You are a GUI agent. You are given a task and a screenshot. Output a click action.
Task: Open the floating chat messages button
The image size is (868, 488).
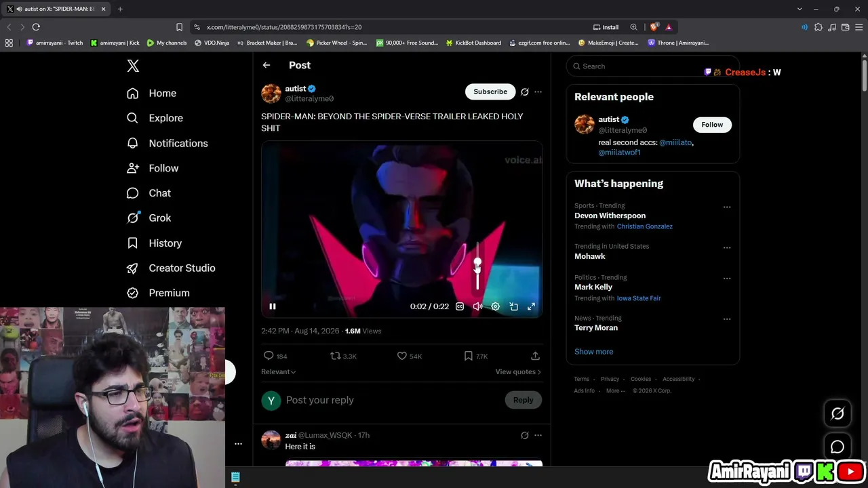837,447
